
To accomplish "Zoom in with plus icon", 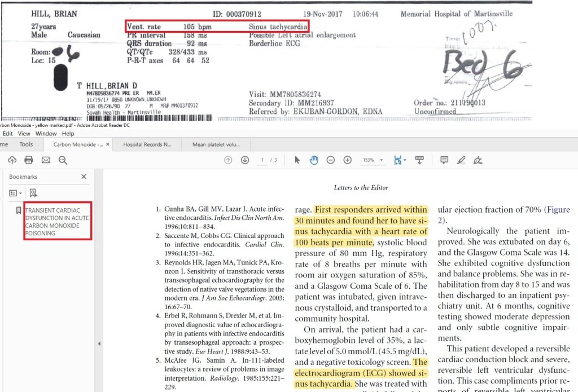I will coord(347,160).
